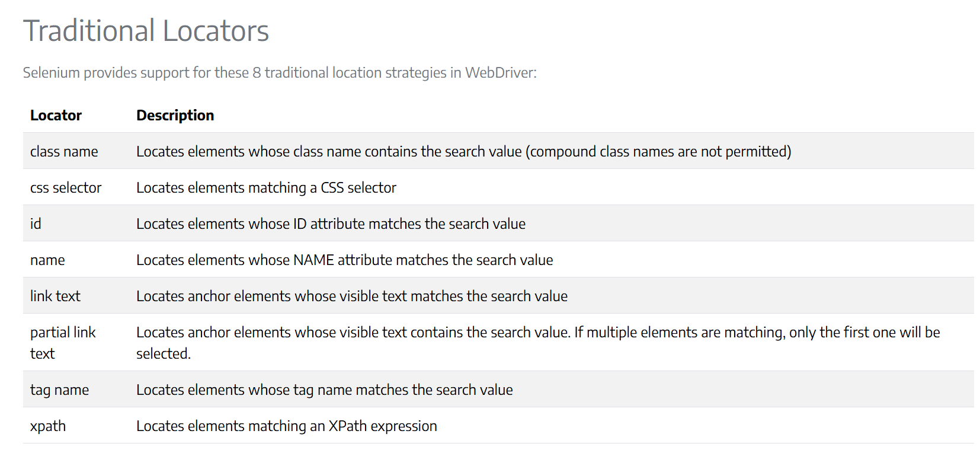Select the tag name matches description
Screen dimensions: 980x450
click(324, 390)
